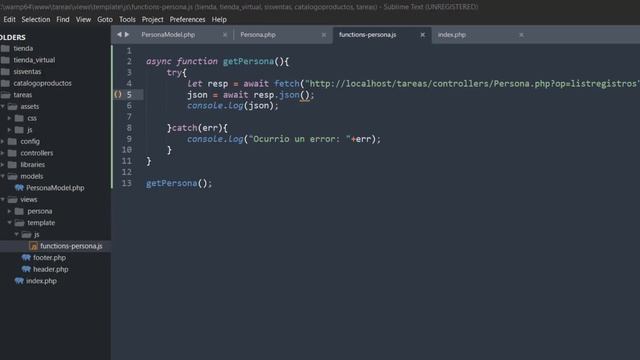
Task: Click the catalogoproductos folder icon
Action: pos(5,83)
